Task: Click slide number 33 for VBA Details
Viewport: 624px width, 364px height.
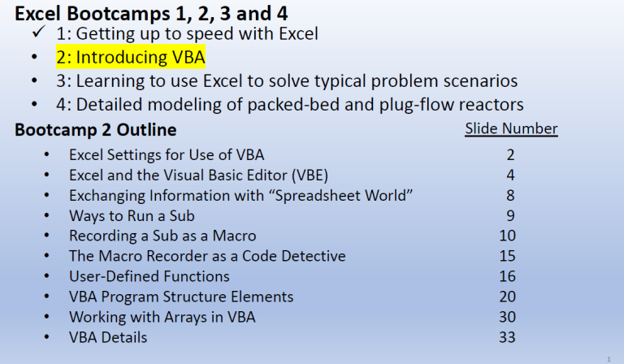Action: point(507,337)
